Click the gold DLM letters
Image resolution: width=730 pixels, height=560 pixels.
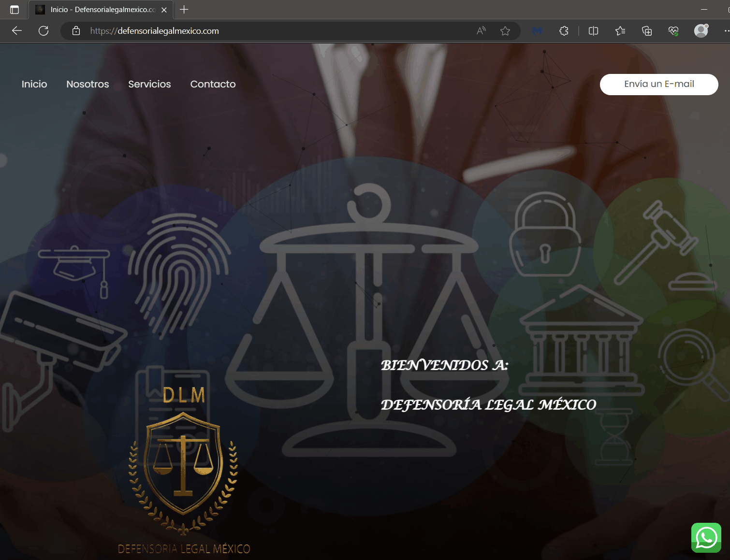coord(184,395)
